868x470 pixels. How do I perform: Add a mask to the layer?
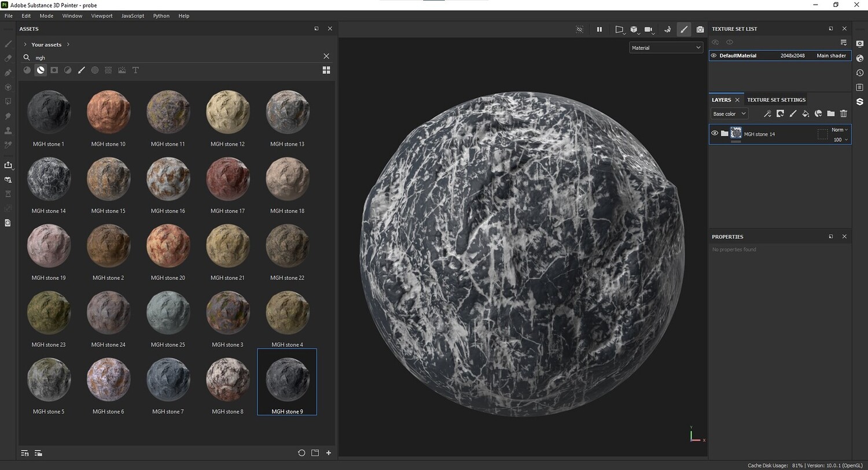[780, 114]
